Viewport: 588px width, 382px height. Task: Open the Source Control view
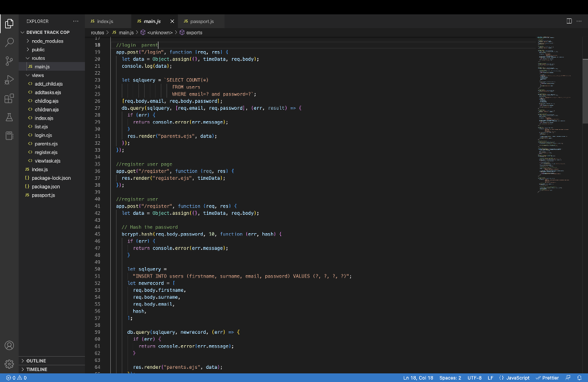(x=9, y=61)
